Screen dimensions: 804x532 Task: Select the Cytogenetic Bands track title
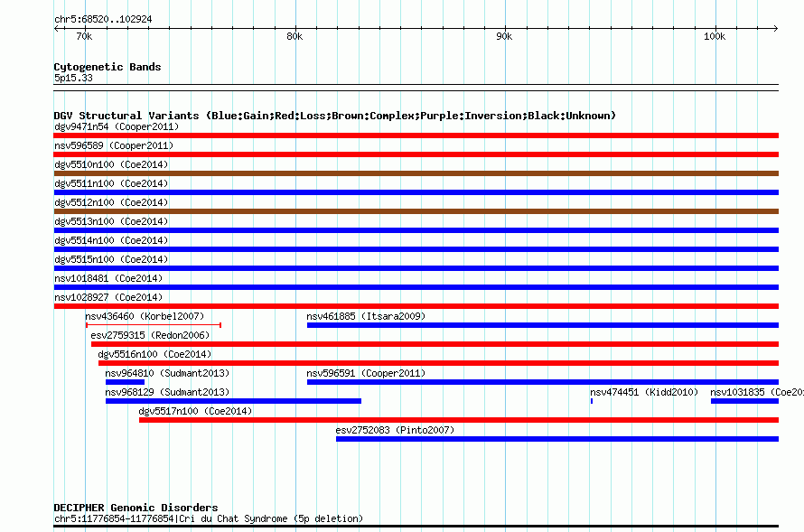click(108, 67)
